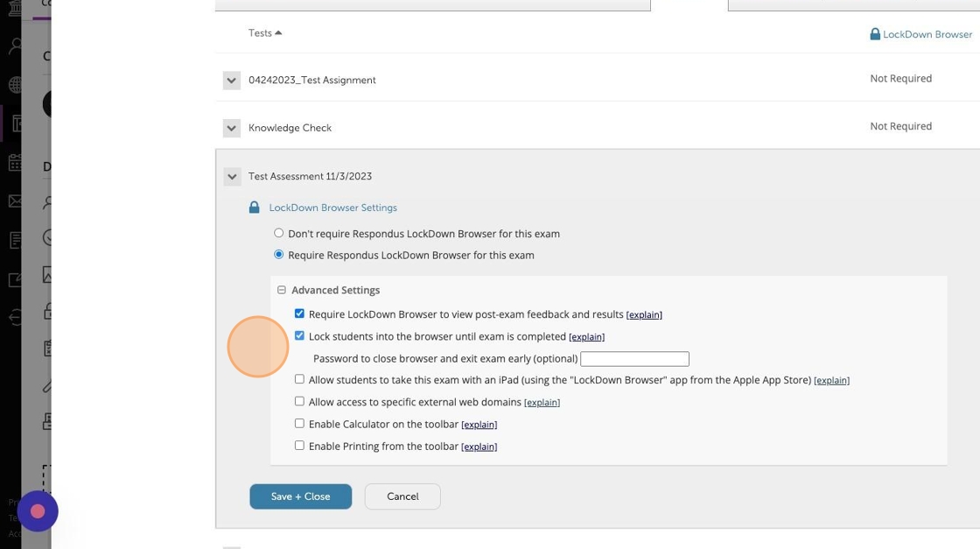Screen dimensions: 980x549
Task: Click the sort arrow next to Tests
Action: click(278, 33)
